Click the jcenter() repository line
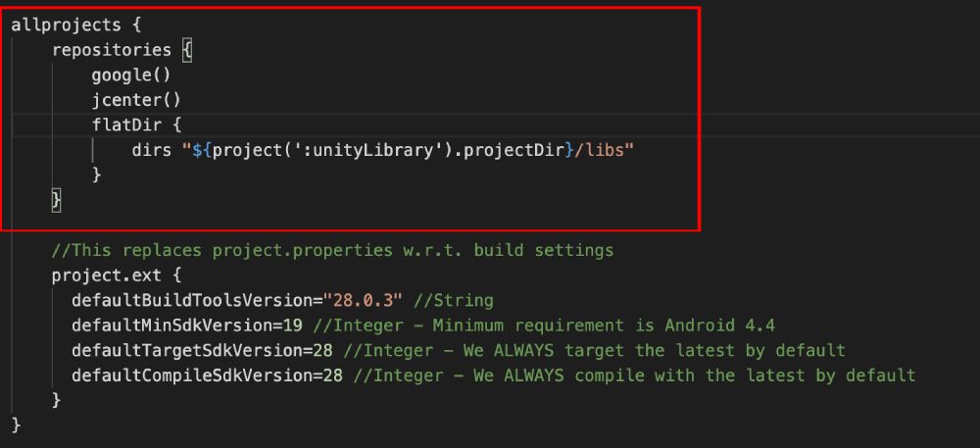 point(136,101)
